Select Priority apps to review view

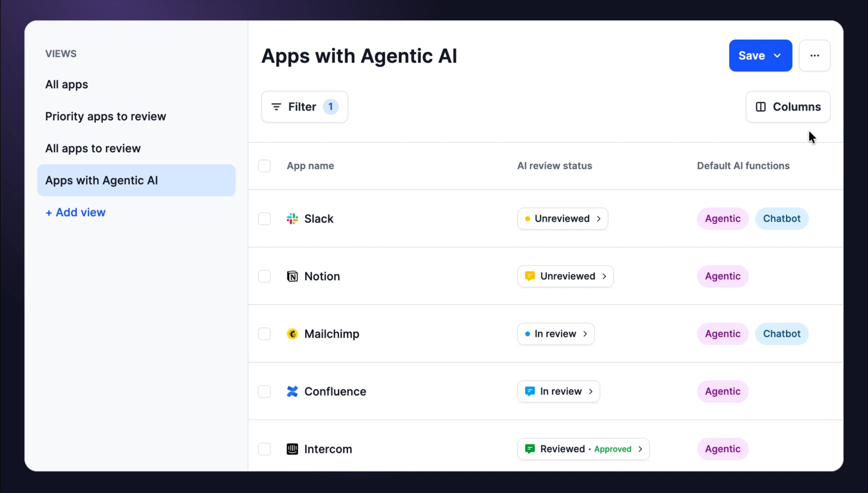click(105, 117)
